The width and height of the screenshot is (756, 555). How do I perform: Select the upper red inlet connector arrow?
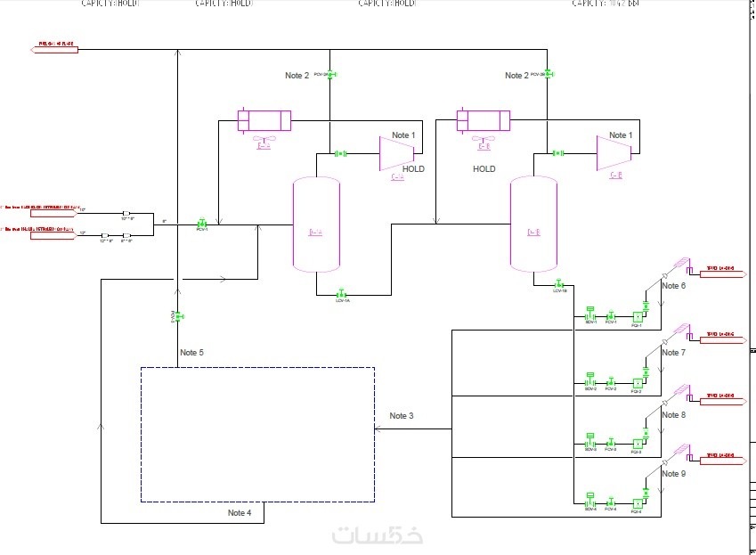[54, 213]
